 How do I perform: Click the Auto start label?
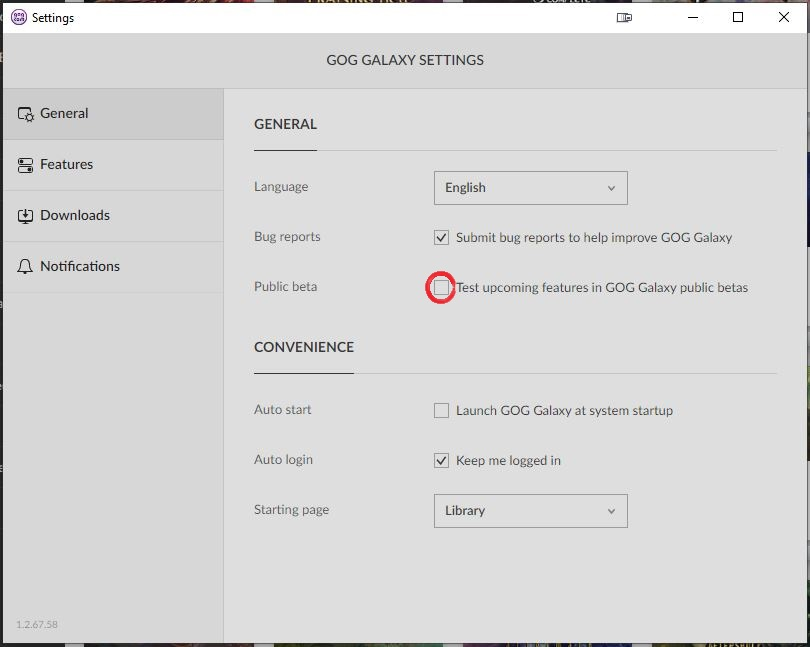[x=283, y=409]
